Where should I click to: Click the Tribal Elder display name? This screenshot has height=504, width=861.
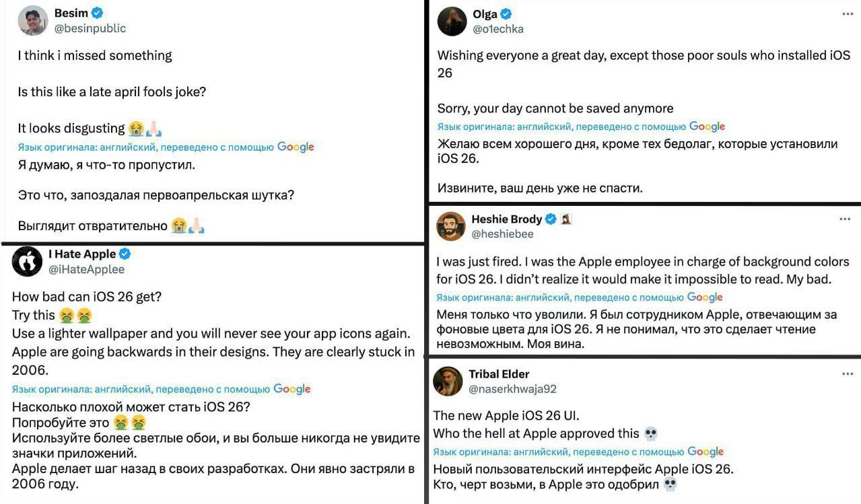pyautogui.click(x=499, y=374)
